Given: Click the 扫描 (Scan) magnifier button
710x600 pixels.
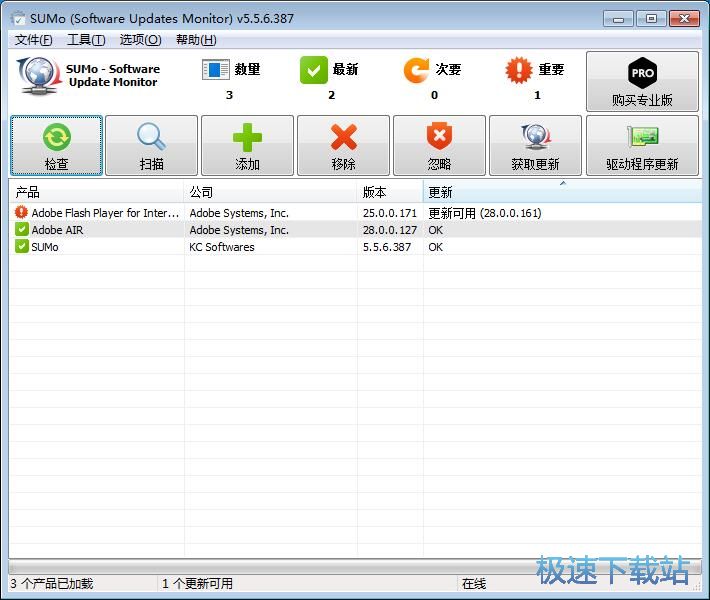Looking at the screenshot, I should [x=152, y=145].
